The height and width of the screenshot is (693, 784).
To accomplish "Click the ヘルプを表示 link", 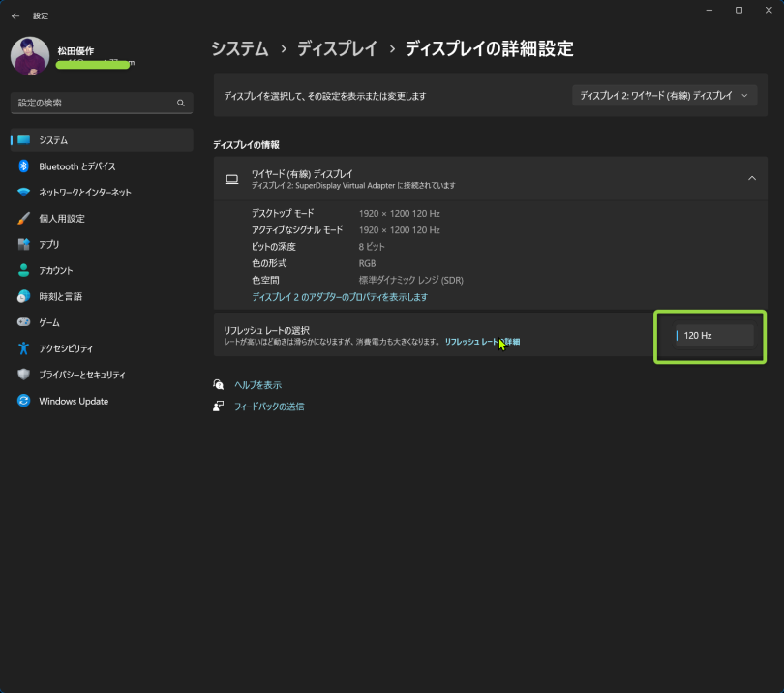I will click(258, 385).
